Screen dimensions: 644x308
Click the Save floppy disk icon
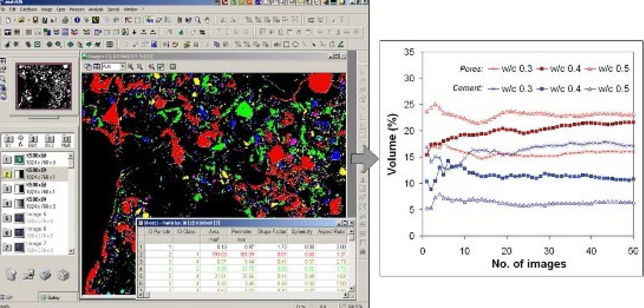pos(36,20)
